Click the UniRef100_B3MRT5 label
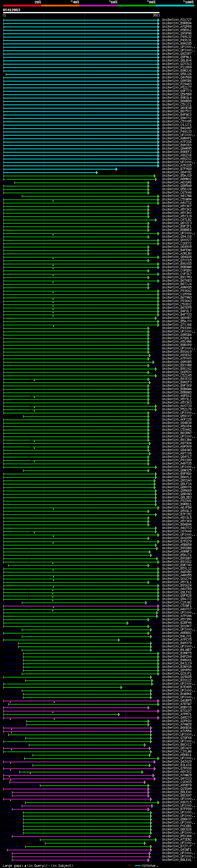The height and width of the screenshot is (868, 197). click(x=177, y=653)
